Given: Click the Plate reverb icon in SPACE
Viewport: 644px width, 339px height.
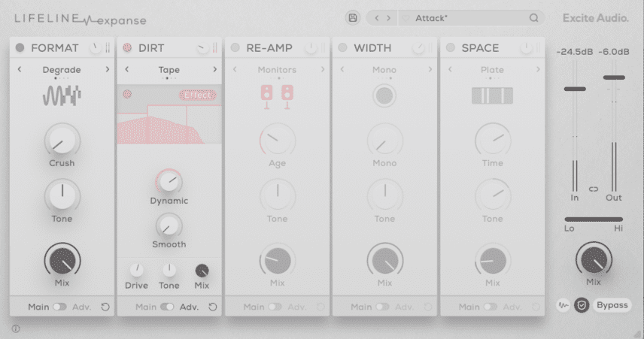Looking at the screenshot, I should pos(492,95).
